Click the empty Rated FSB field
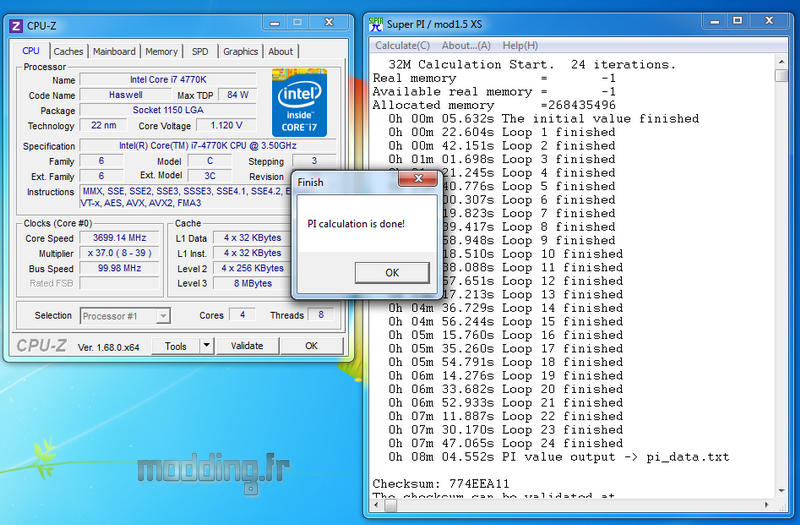800x525 pixels. tap(119, 283)
